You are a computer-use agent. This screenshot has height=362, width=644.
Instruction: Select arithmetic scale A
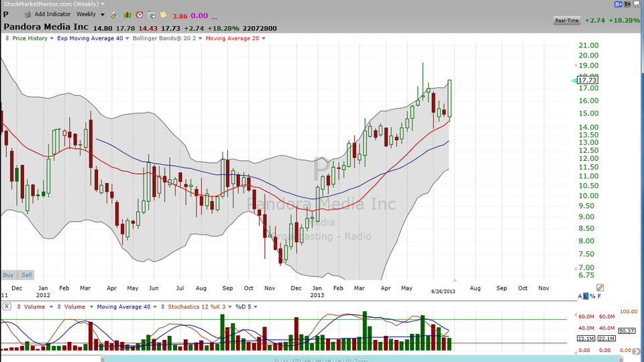coord(580,296)
